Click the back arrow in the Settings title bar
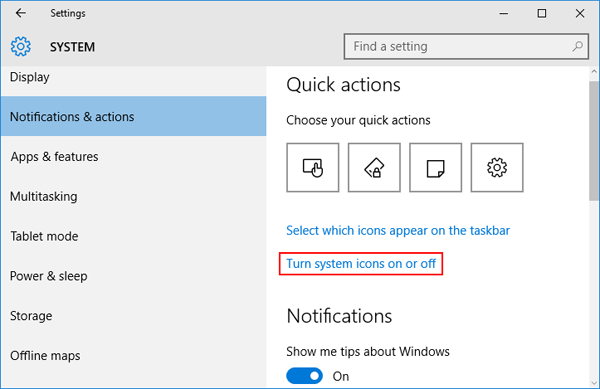Viewport: 600px width, 389px height. tap(21, 13)
